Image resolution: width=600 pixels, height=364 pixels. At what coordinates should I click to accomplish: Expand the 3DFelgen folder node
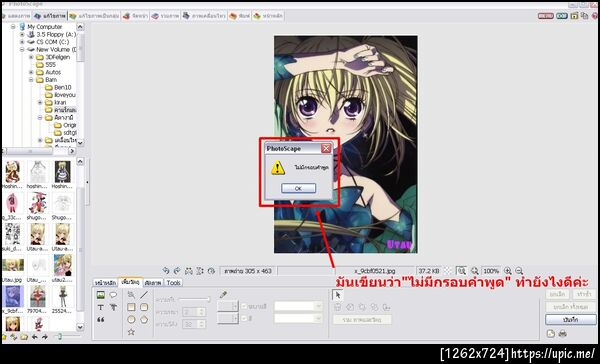[x=31, y=57]
